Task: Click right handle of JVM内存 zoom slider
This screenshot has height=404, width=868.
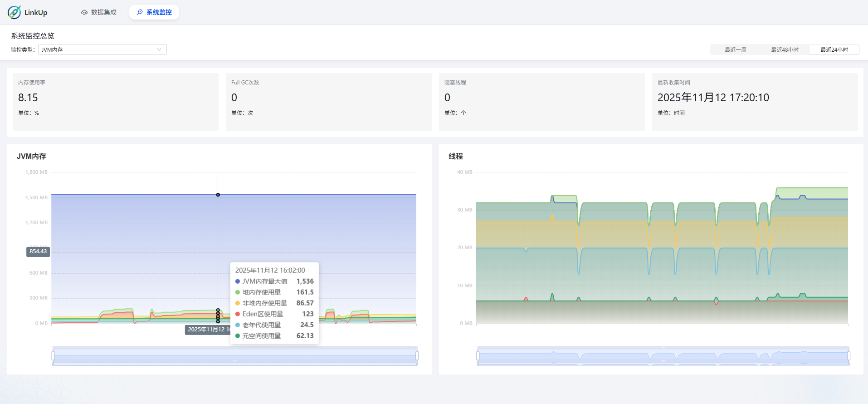Action: pyautogui.click(x=417, y=355)
